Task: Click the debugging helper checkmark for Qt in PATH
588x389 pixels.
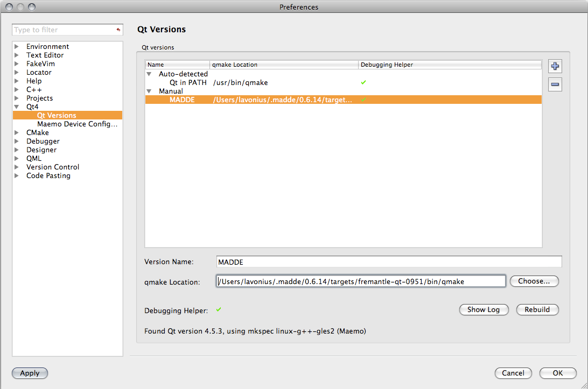Action: (x=363, y=83)
